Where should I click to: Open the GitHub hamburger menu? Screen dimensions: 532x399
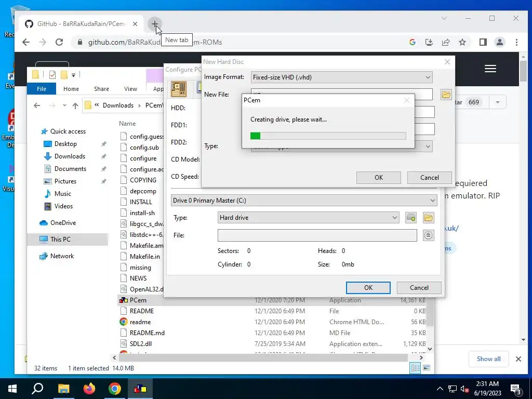pyautogui.click(x=490, y=69)
